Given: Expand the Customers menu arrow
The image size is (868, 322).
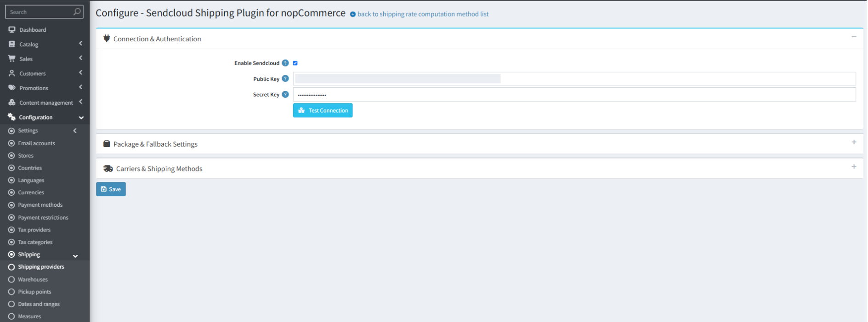Looking at the screenshot, I should (81, 73).
